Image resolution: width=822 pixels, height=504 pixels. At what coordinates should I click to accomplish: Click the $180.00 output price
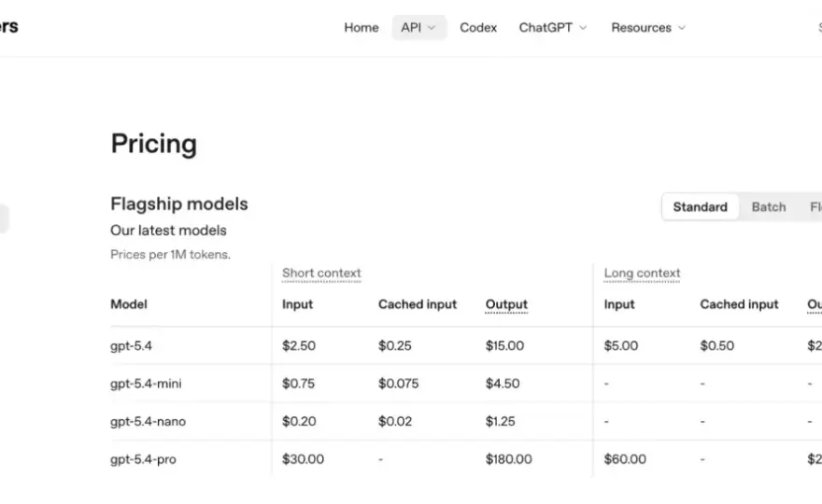click(x=508, y=459)
